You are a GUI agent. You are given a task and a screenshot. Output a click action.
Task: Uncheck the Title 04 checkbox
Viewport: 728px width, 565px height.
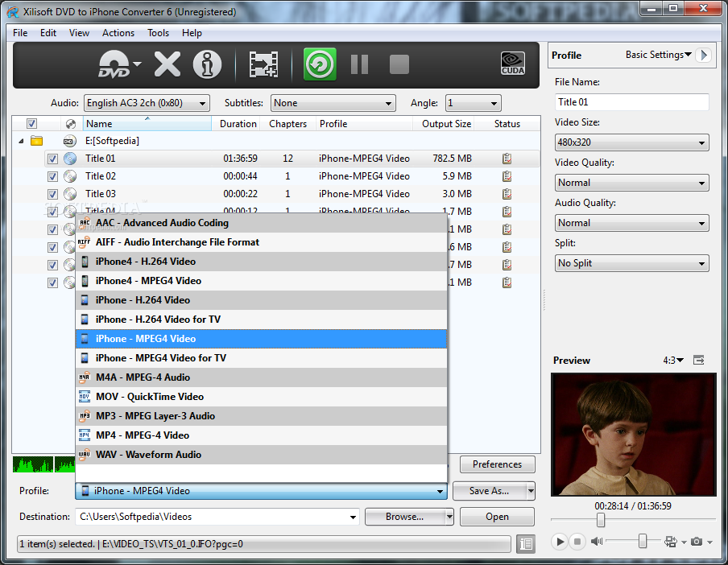tap(52, 212)
